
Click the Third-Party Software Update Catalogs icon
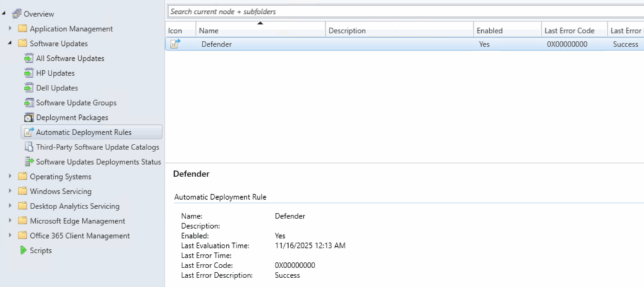[x=28, y=147]
